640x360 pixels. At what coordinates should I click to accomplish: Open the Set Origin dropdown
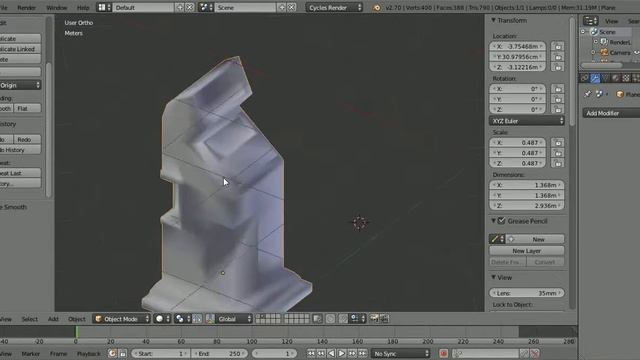pos(19,85)
